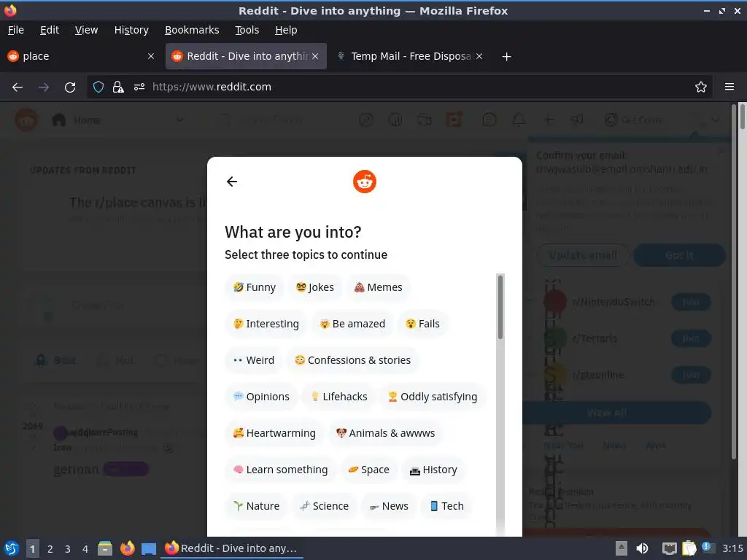
Task: Close the Temp Mail tab
Action: point(479,56)
